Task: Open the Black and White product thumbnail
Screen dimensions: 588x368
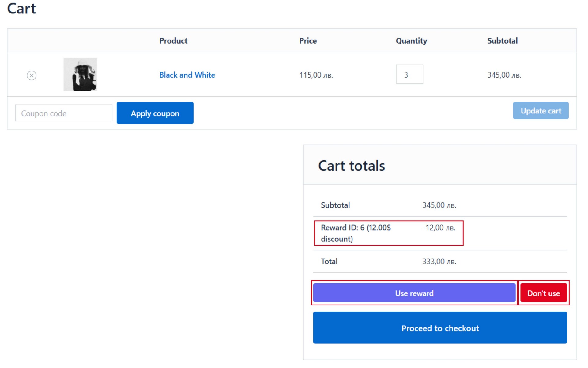Action: [80, 74]
